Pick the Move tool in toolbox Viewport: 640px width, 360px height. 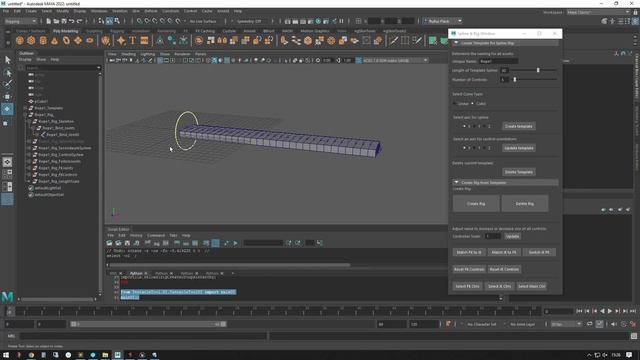7,97
